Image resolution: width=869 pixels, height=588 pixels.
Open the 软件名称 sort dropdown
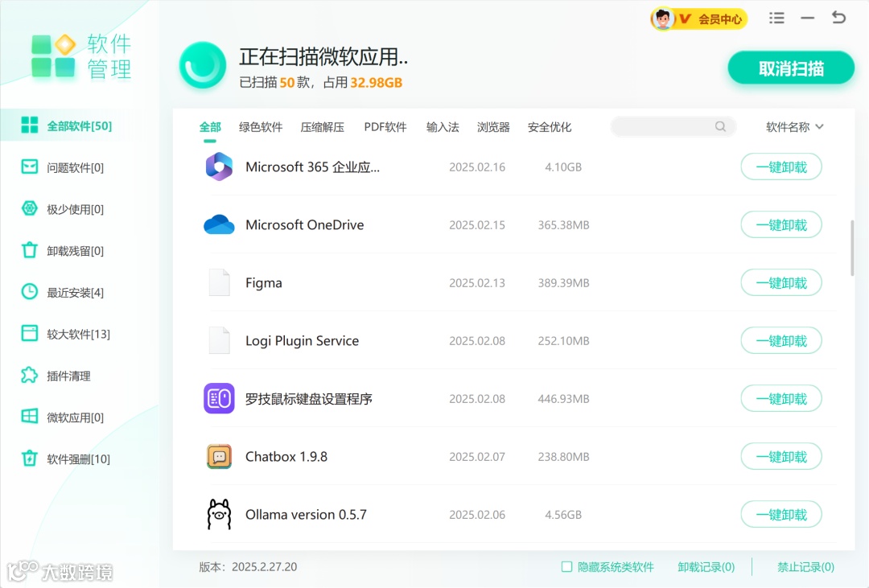point(794,127)
